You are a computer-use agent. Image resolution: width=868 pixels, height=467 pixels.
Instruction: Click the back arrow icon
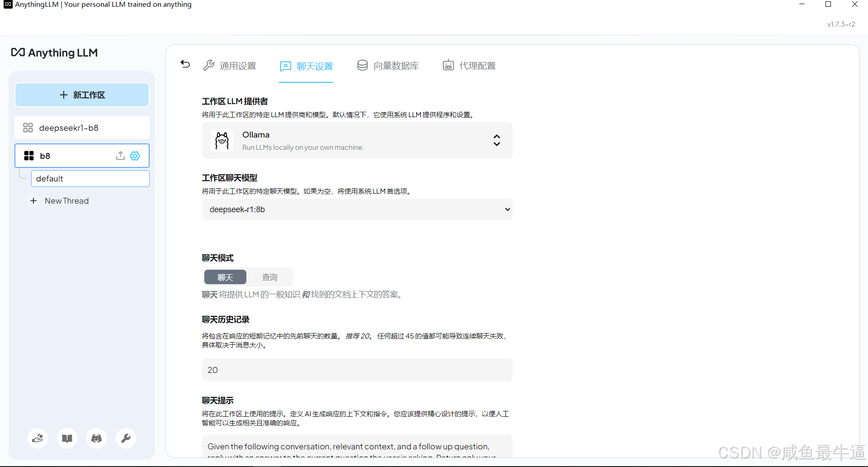(185, 64)
